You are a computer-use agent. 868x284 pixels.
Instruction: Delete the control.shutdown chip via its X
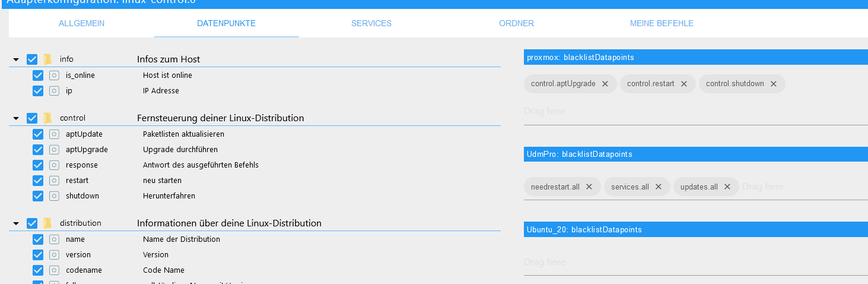tap(774, 84)
